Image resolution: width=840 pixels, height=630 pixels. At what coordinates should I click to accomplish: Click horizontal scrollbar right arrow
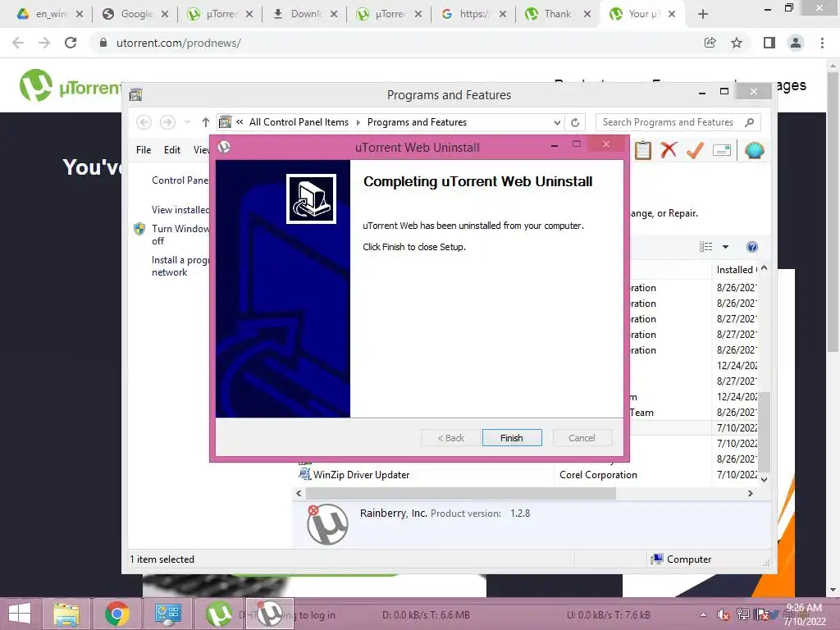750,493
